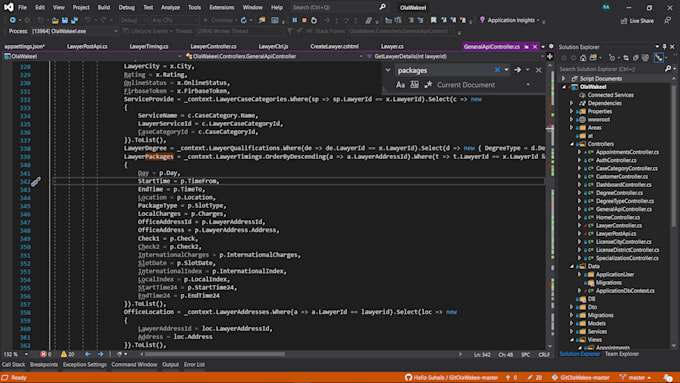Open the Extensions menu
Viewport: 680px width, 383px height.
(x=222, y=7)
